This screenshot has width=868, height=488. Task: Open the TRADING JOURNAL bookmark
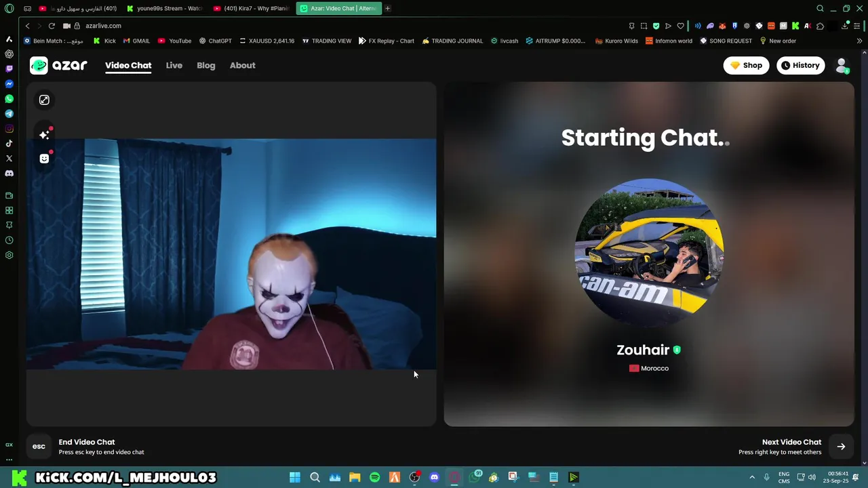pyautogui.click(x=452, y=41)
